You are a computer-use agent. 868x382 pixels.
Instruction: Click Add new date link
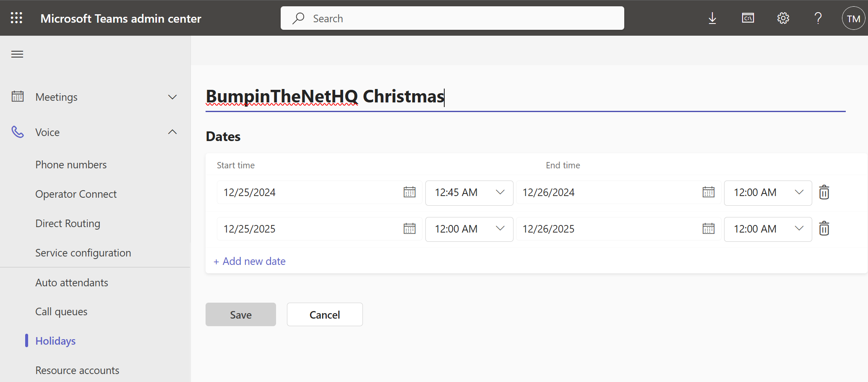250,261
